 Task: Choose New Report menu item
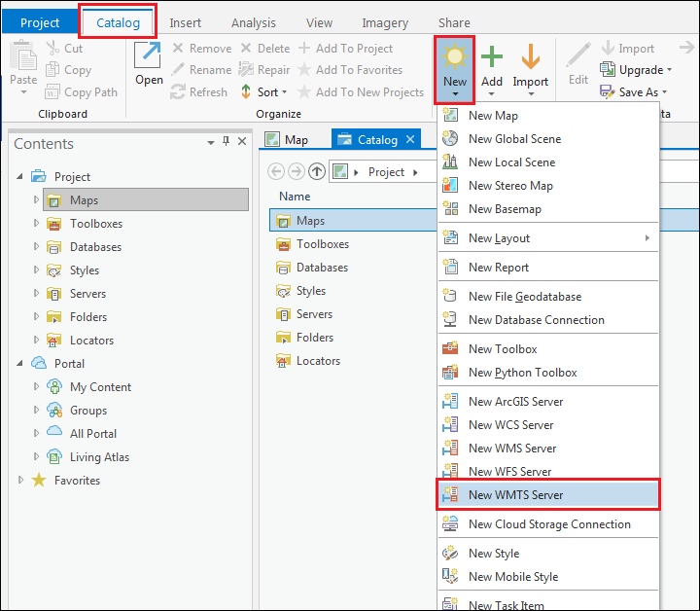pyautogui.click(x=548, y=268)
